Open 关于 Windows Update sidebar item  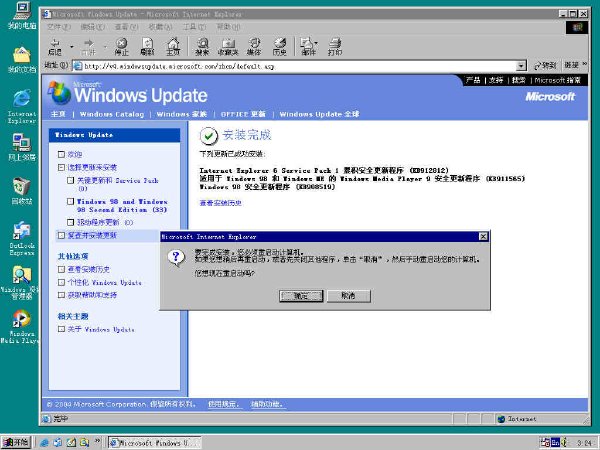pos(101,329)
